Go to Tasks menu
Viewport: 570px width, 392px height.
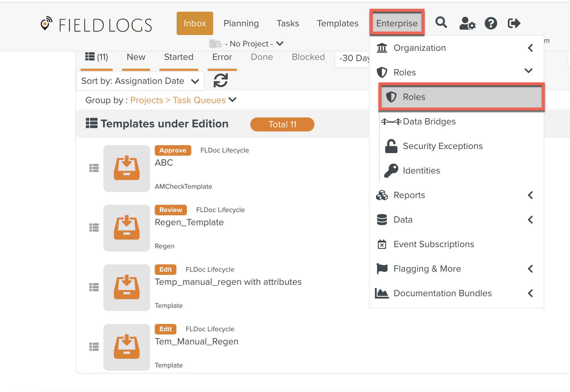click(x=288, y=23)
